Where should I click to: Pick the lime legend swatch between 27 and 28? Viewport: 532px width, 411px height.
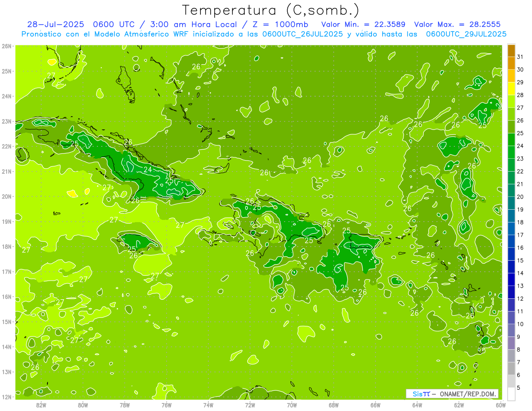pos(511,101)
